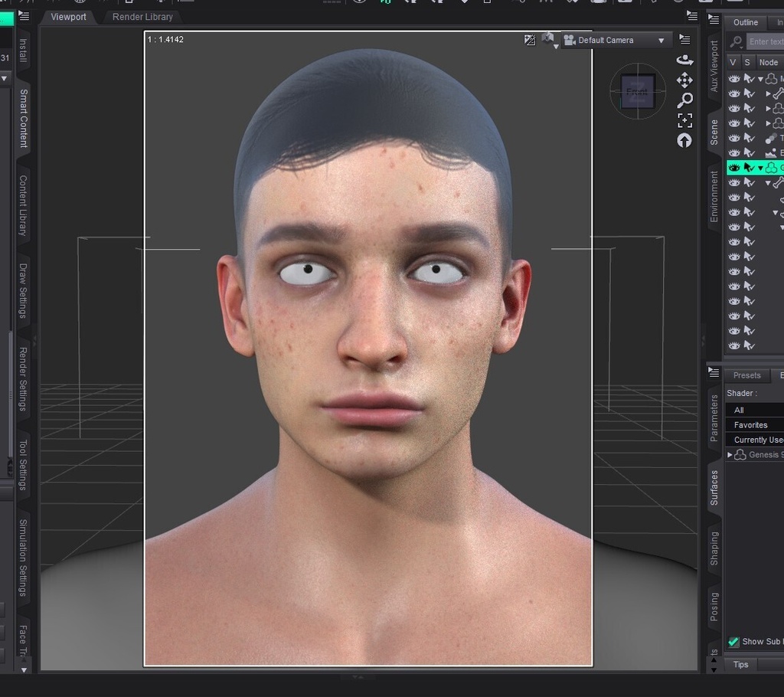Select the magnifier zoom tool beside the viewport
784x697 pixels.
684,100
